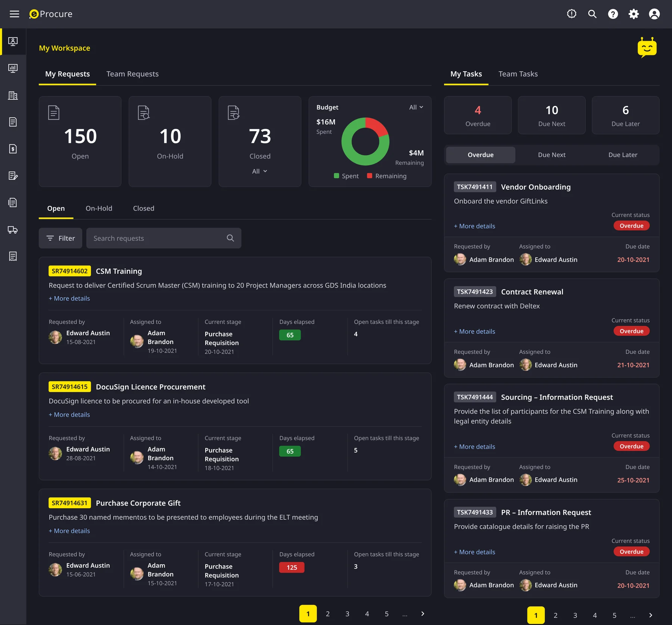This screenshot has width=672, height=625.
Task: Select the Closed requests tab
Action: (x=144, y=208)
